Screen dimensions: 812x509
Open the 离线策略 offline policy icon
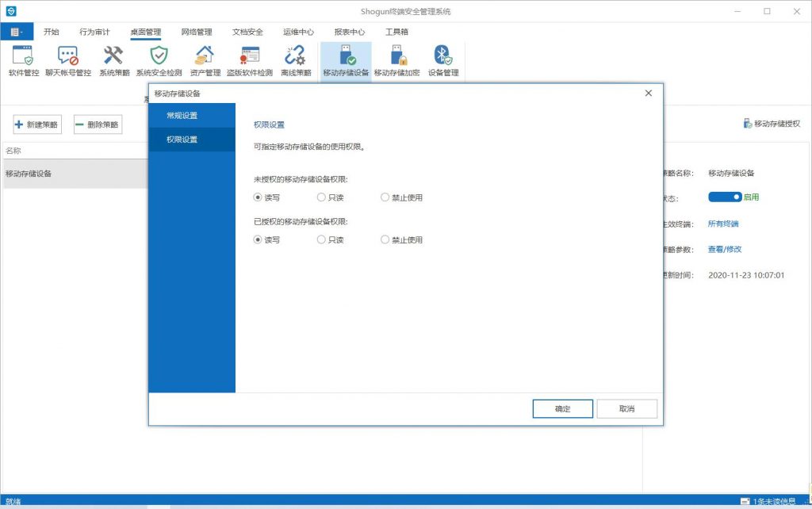pyautogui.click(x=296, y=56)
